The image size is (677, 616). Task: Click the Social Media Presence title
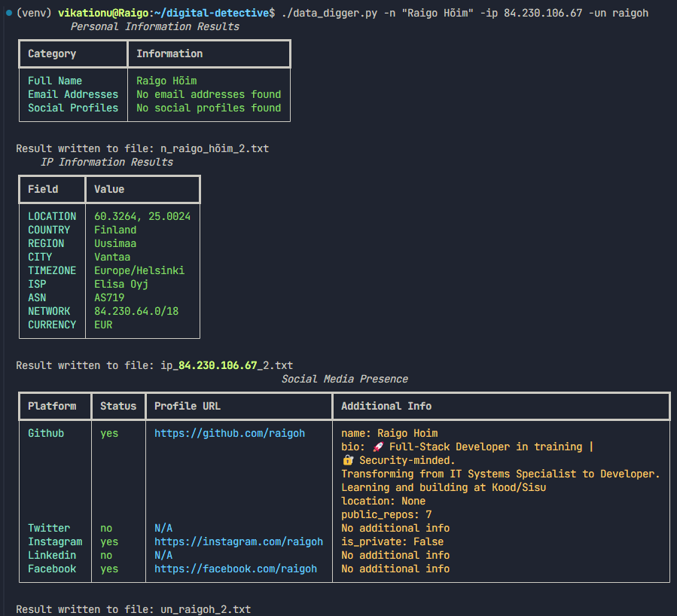point(344,379)
